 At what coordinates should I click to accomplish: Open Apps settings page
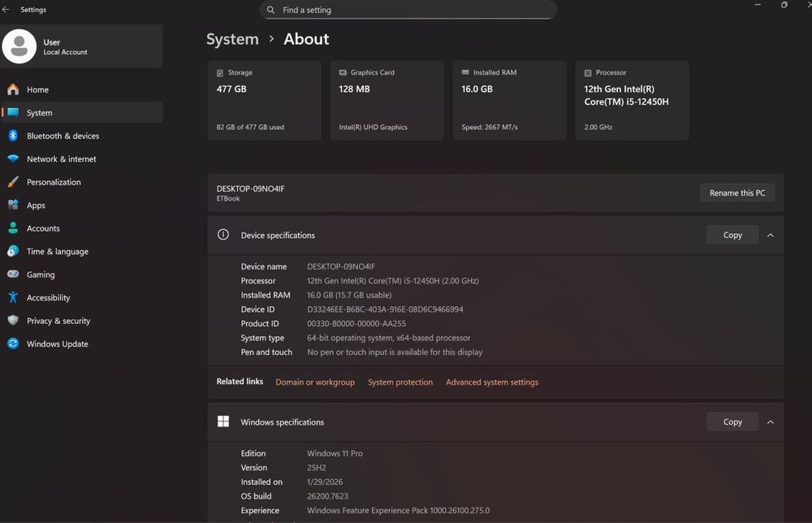[82, 205]
